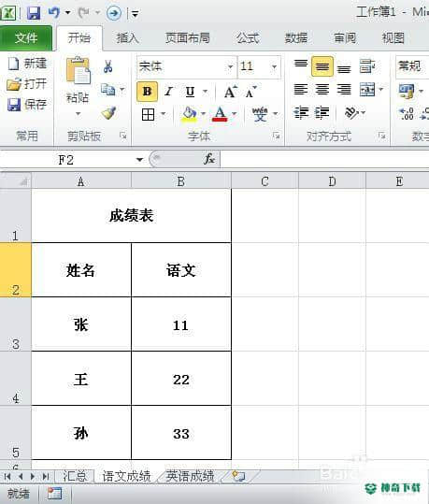This screenshot has height=504, width=429.
Task: Click the Insert Function fx icon
Action: pyautogui.click(x=209, y=159)
